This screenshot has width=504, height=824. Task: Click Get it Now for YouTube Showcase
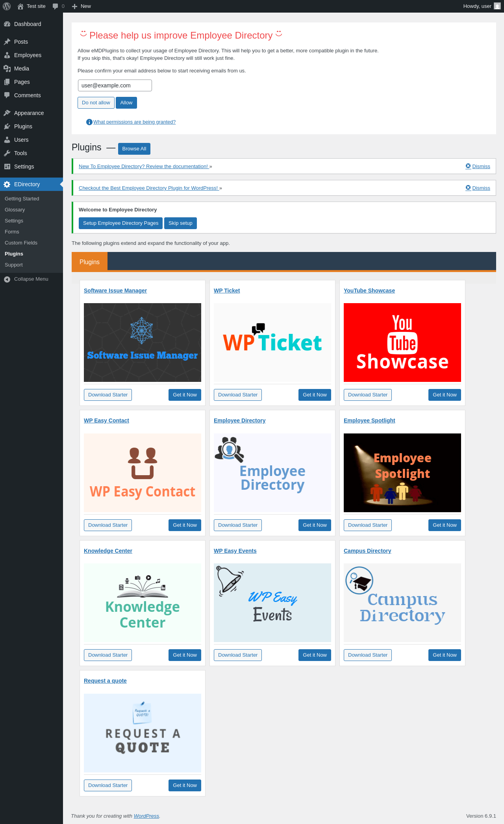point(445,395)
